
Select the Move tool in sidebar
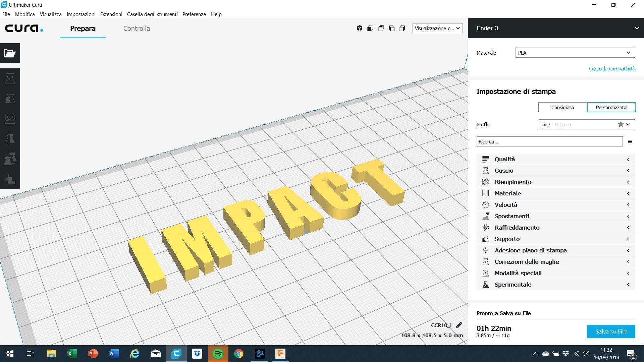click(x=10, y=78)
